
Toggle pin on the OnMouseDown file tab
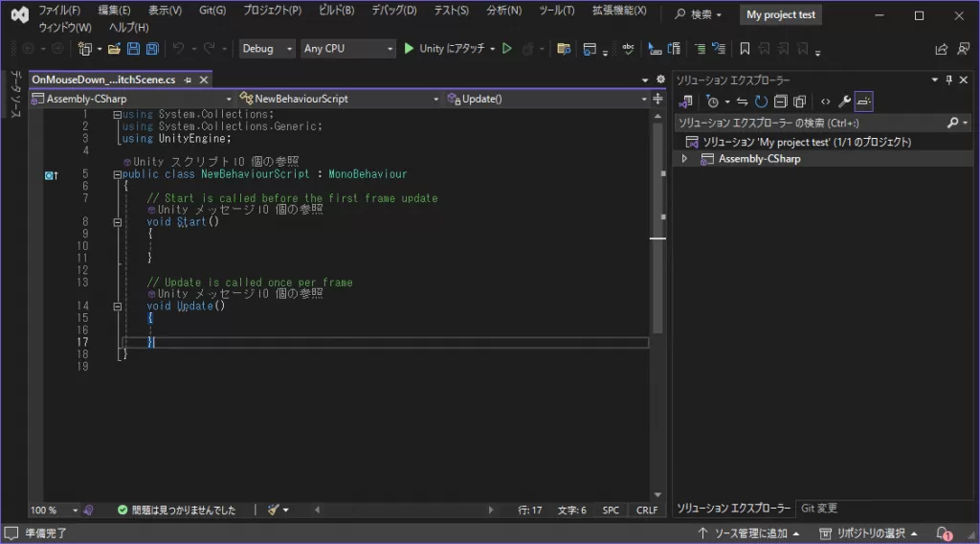(188, 80)
